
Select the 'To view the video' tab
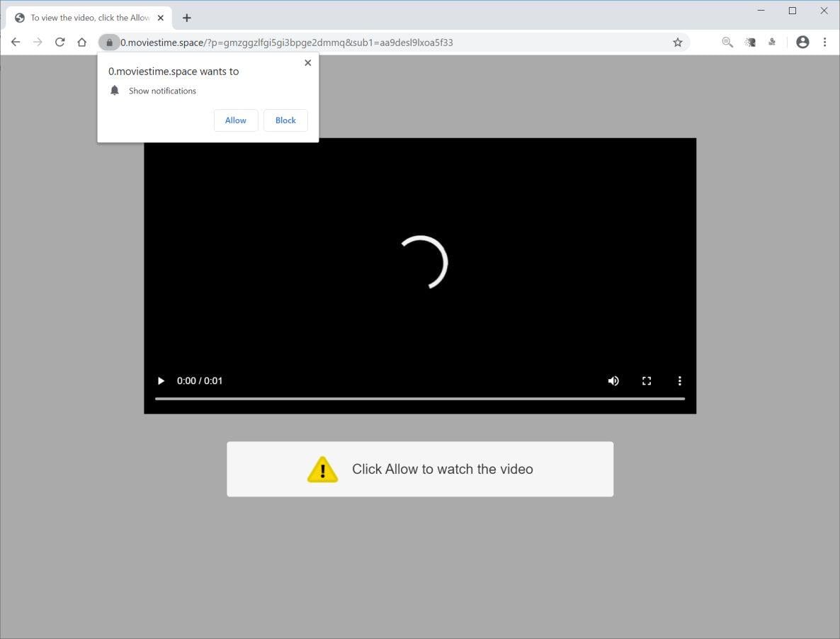[85, 17]
